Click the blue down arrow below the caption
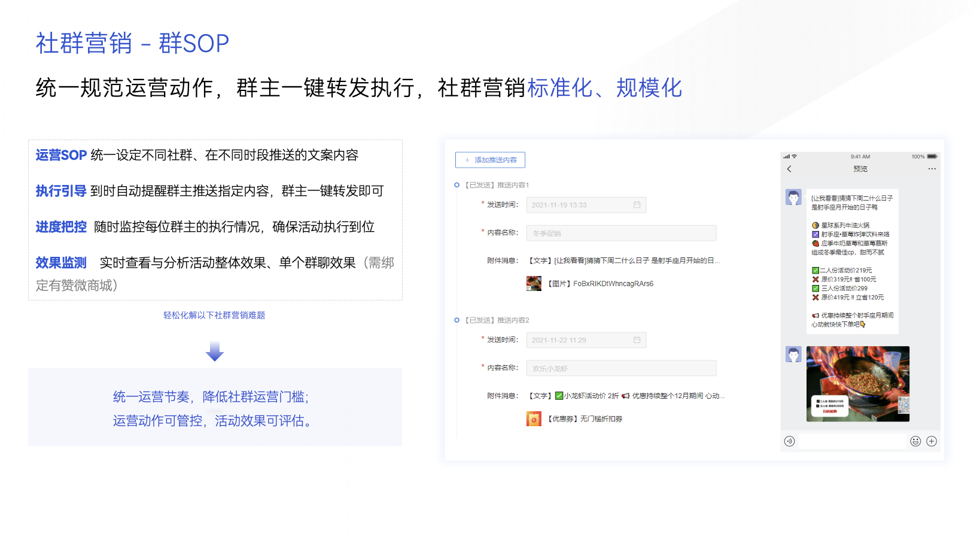The width and height of the screenshot is (980, 534). (x=215, y=351)
